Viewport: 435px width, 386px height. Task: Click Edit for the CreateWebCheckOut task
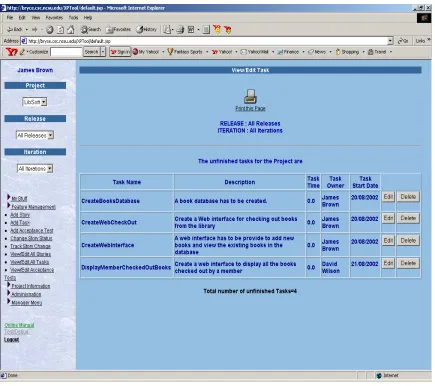pyautogui.click(x=388, y=218)
